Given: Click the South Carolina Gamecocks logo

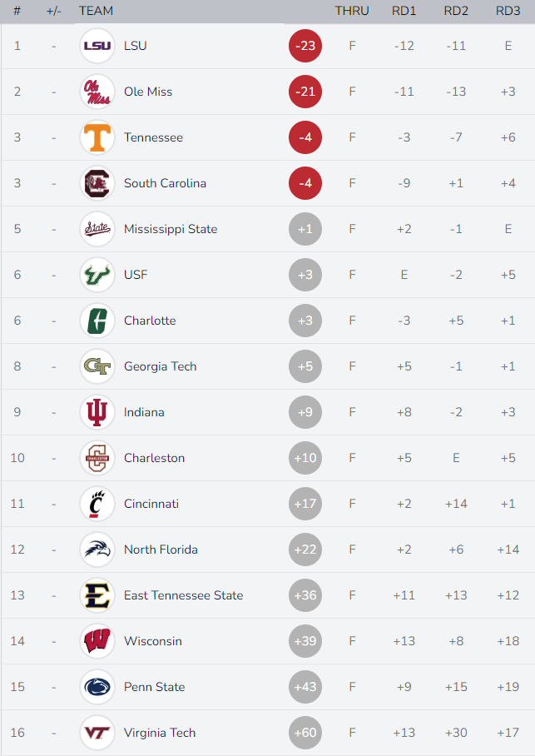Looking at the screenshot, I should click(x=97, y=183).
